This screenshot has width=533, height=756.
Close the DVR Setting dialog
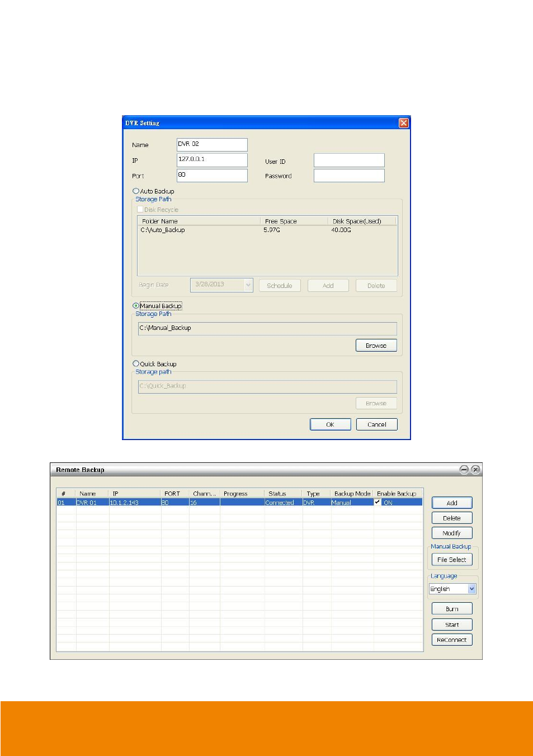(404, 123)
